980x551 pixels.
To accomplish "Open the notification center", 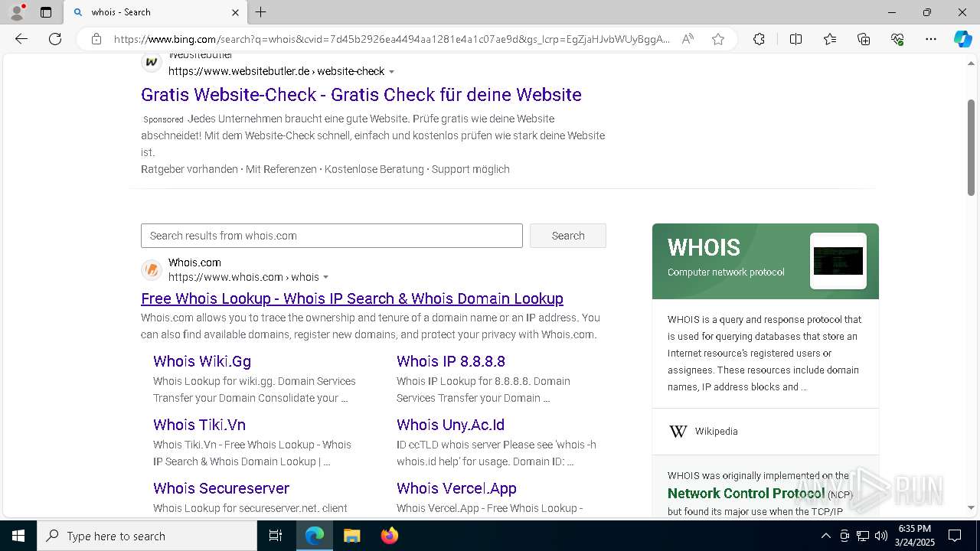I will pos(955,536).
